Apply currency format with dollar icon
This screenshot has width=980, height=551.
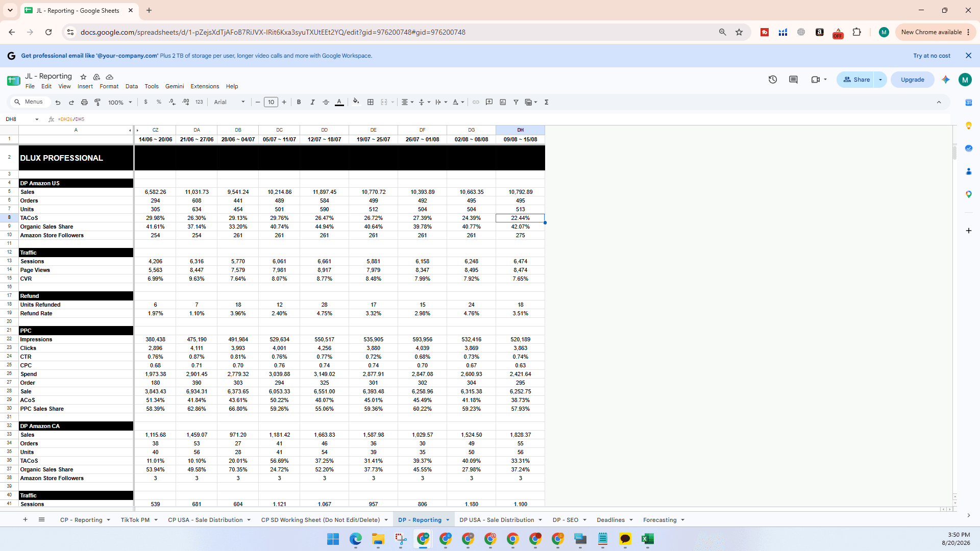[x=146, y=102]
